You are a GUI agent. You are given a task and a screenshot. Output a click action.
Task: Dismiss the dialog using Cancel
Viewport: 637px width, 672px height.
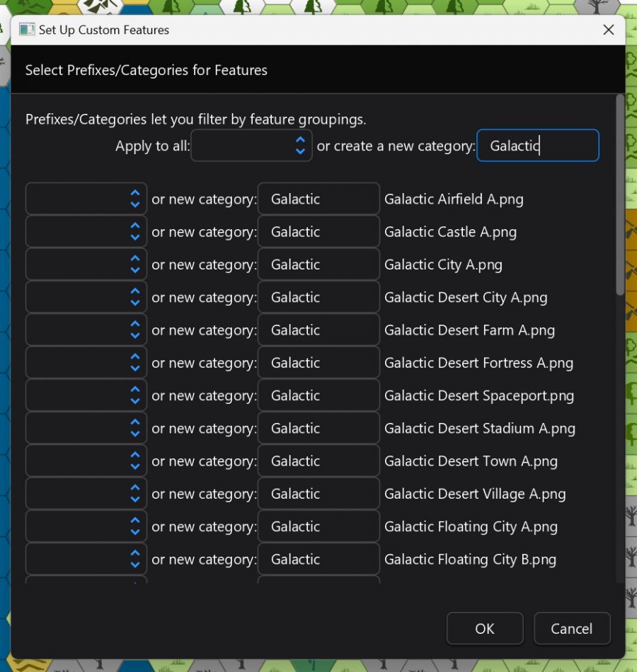(x=572, y=628)
